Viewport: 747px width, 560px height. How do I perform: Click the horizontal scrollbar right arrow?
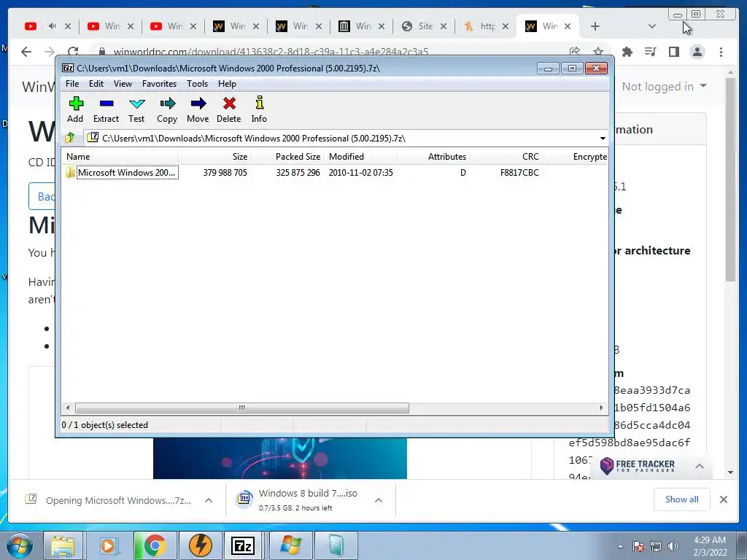(601, 408)
